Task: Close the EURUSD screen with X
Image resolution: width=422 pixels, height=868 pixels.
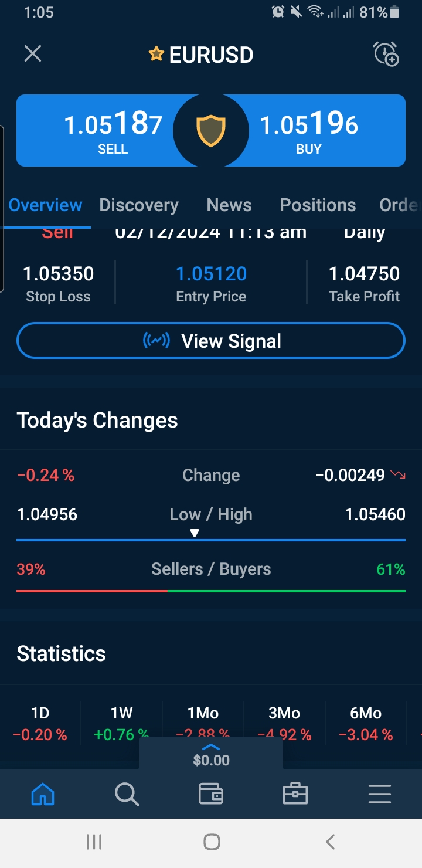Action: (33, 55)
